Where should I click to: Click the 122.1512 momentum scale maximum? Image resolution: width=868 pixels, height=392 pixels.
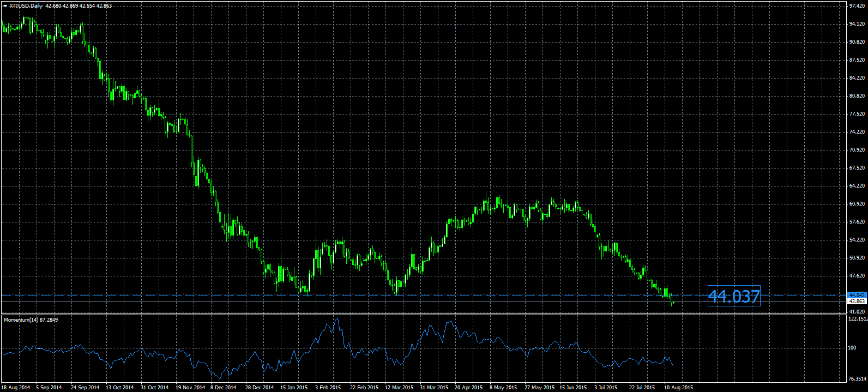pos(857,318)
